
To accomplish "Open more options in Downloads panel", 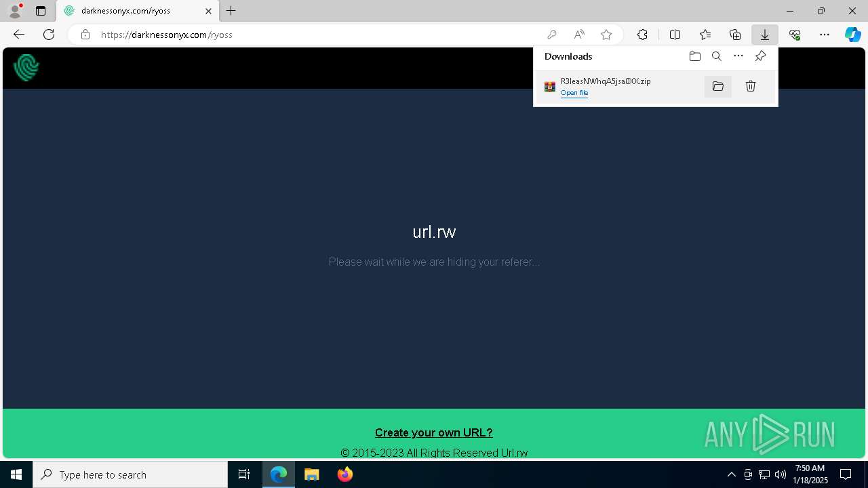I will pos(738,56).
